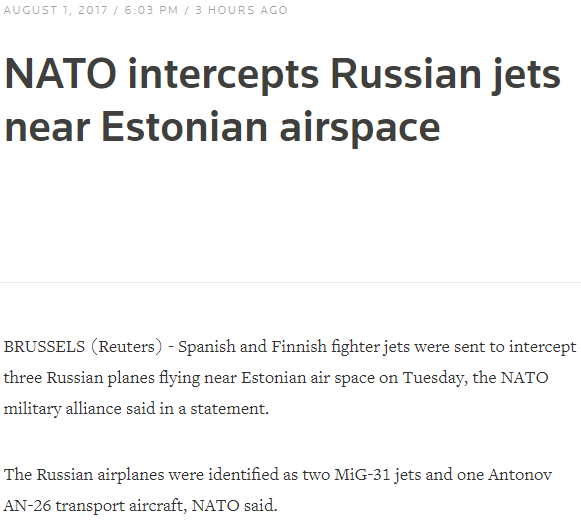Click 'AN-26 transport aircraft' in the last line
This screenshot has height=522, width=581.
[95, 506]
